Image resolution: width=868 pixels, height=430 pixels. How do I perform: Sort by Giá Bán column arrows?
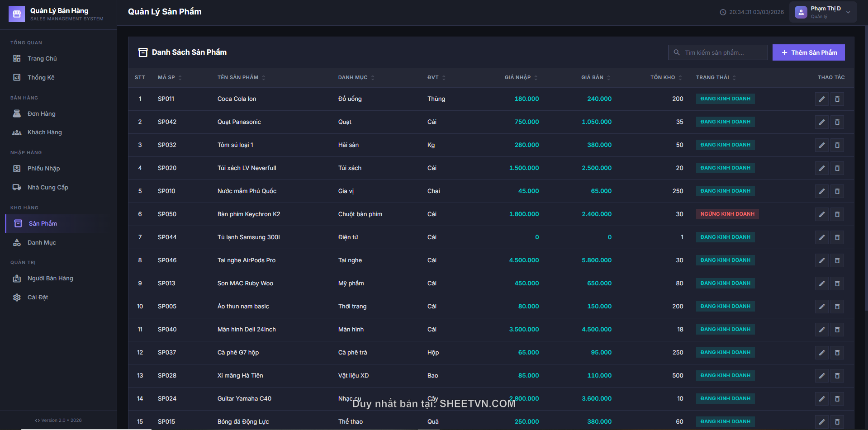pos(608,78)
